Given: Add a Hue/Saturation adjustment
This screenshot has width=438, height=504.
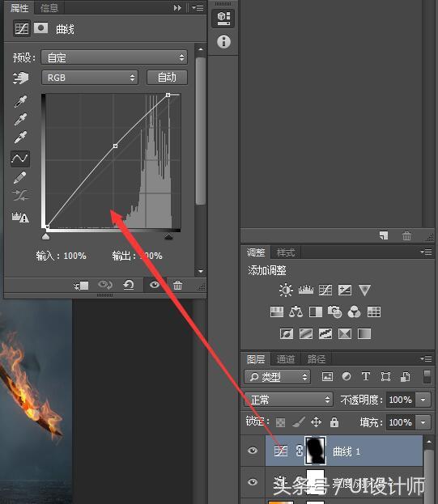Looking at the screenshot, I should (x=277, y=311).
